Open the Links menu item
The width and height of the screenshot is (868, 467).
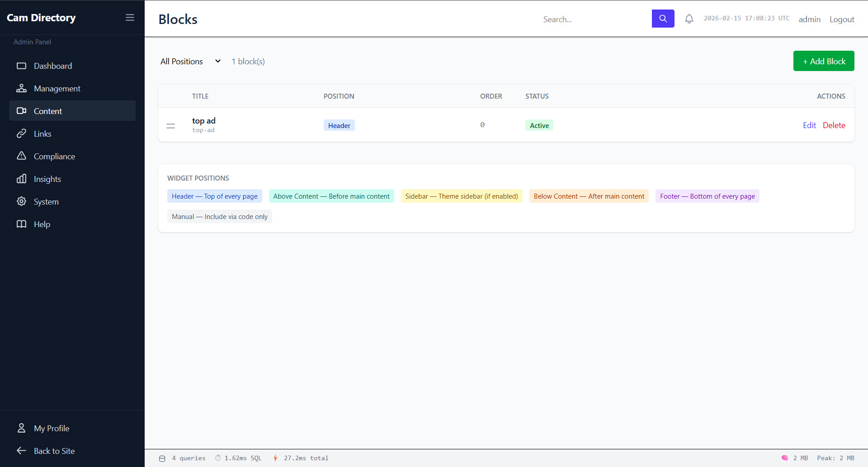tap(42, 134)
